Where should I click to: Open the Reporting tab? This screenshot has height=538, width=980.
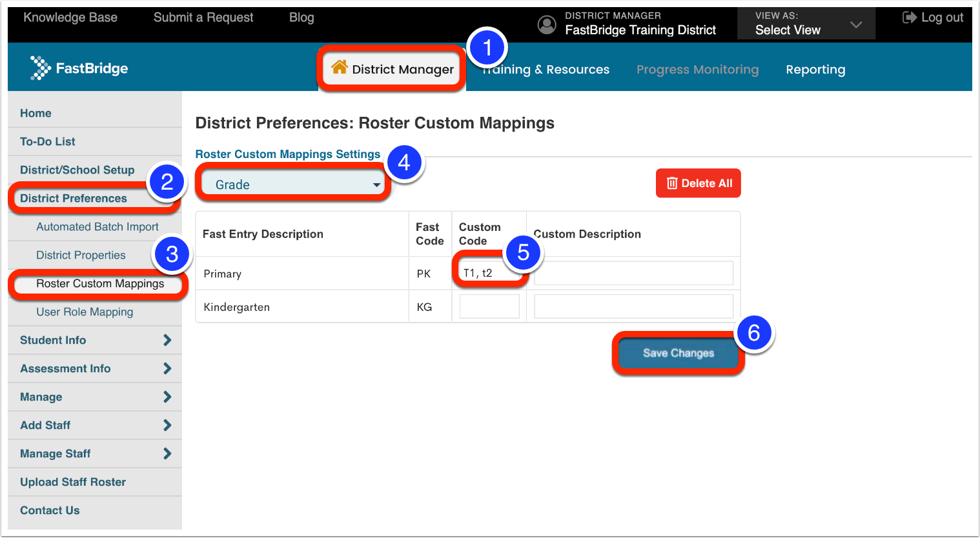(815, 69)
